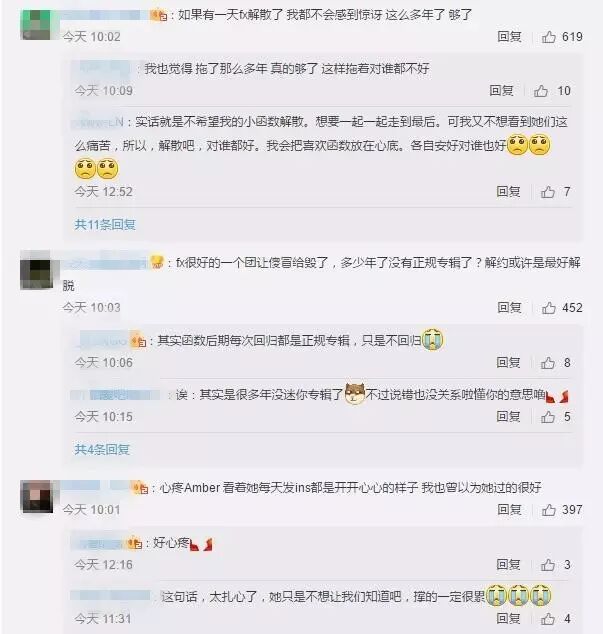
Task: Click thumbs-up on the 10:09 reply
Action: 541,91
